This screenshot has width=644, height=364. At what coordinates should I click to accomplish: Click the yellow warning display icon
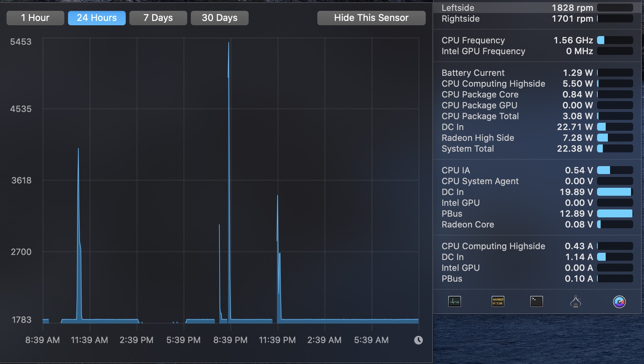[497, 301]
